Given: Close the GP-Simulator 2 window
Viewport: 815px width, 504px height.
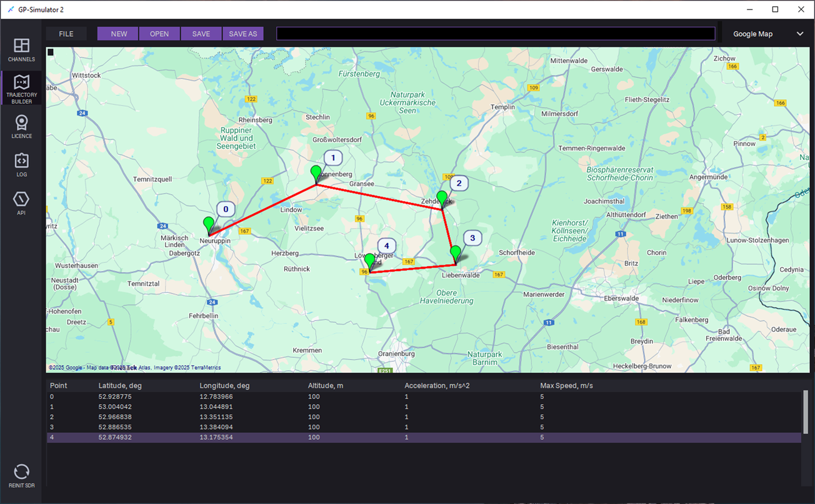Looking at the screenshot, I should pos(801,9).
